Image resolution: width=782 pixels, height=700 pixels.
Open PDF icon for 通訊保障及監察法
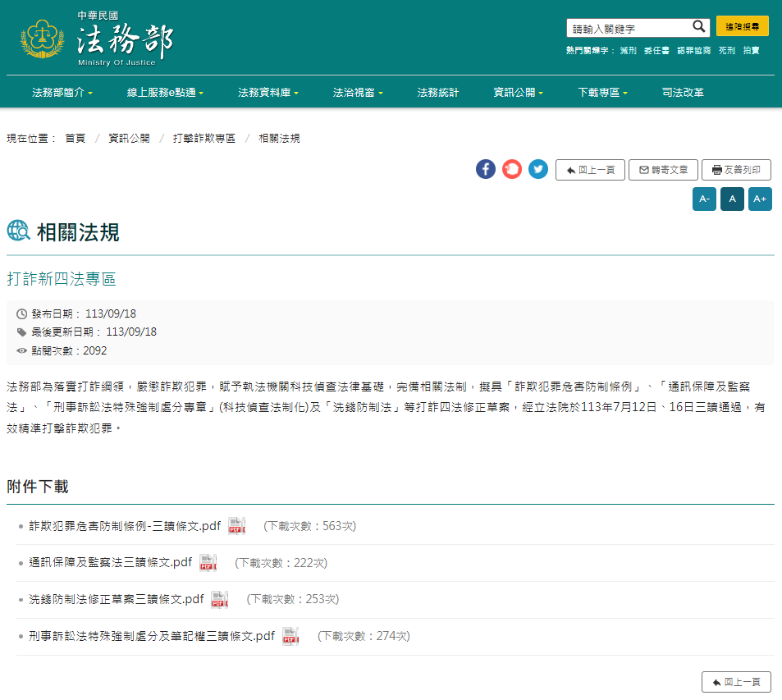pos(208,563)
